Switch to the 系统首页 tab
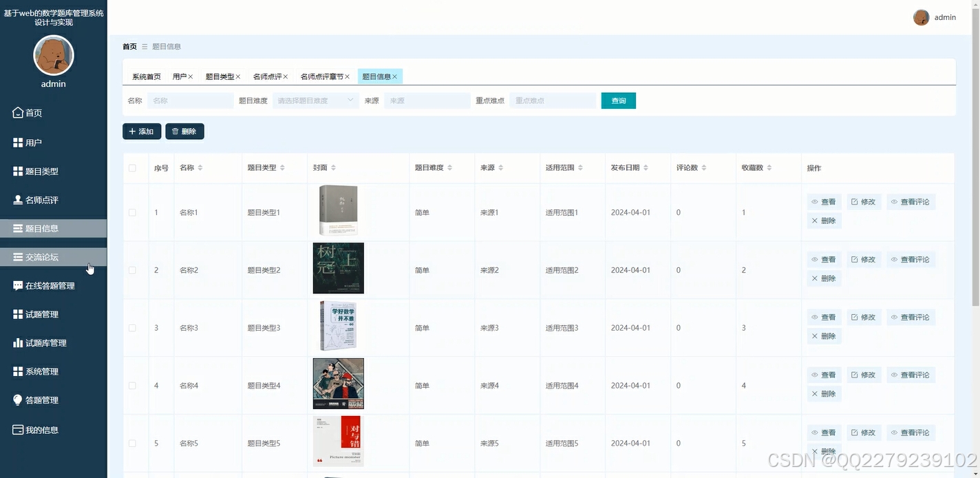 [x=145, y=76]
